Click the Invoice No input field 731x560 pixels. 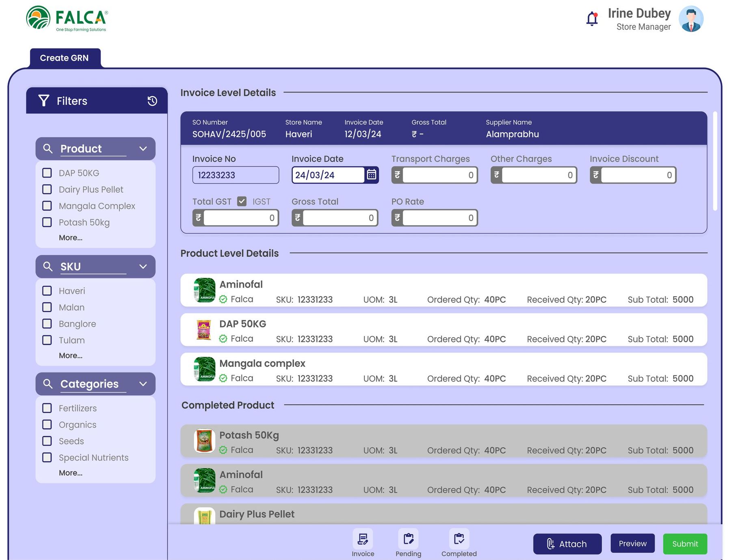pyautogui.click(x=236, y=175)
